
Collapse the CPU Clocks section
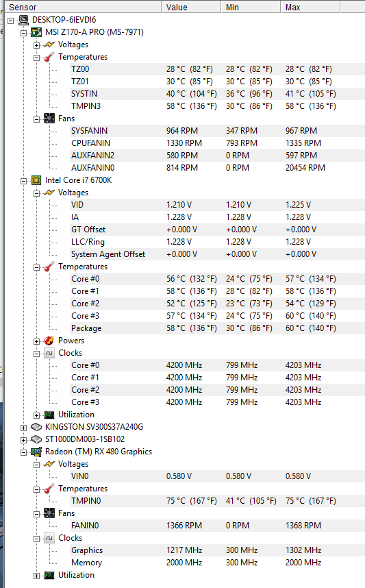36,354
